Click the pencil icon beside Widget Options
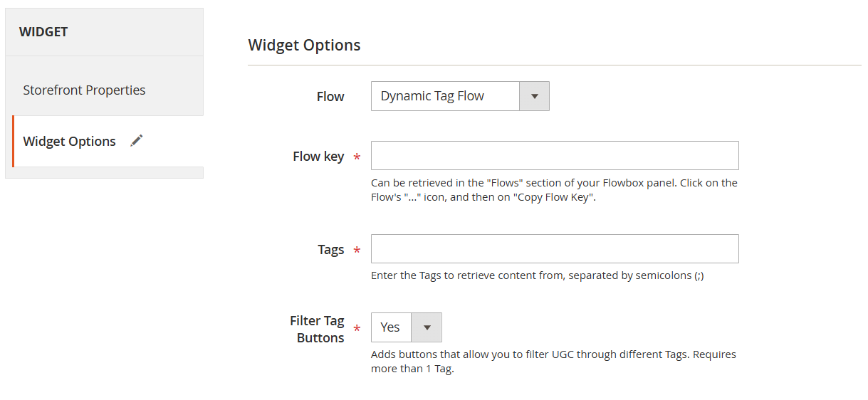The height and width of the screenshot is (400, 868). point(137,141)
